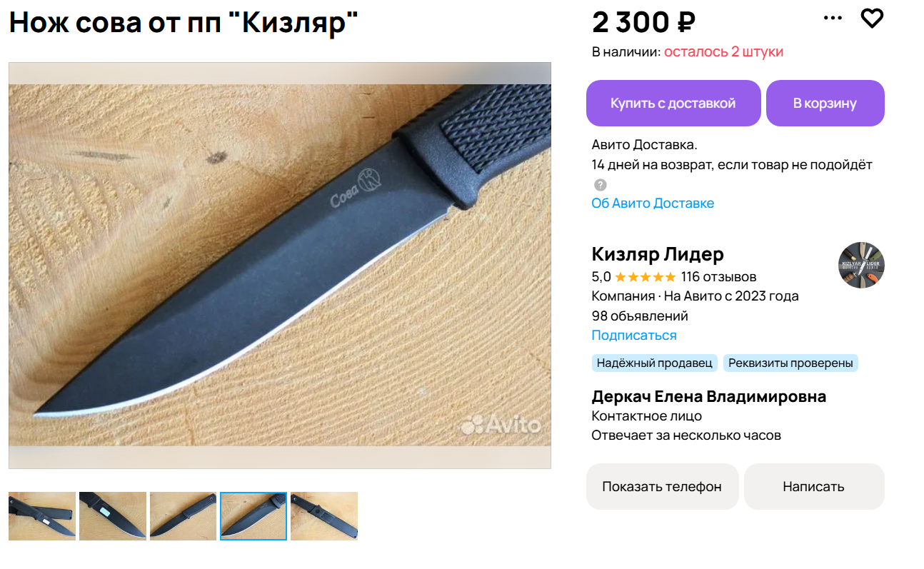This screenshot has height=569, width=924.
Task: Click the Реквизиты проверены badge
Action: (x=790, y=363)
